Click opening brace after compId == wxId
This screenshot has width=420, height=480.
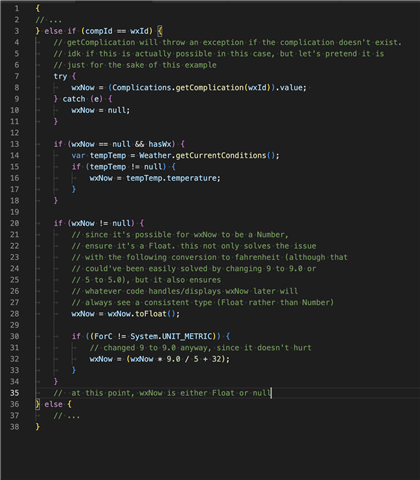(160, 31)
